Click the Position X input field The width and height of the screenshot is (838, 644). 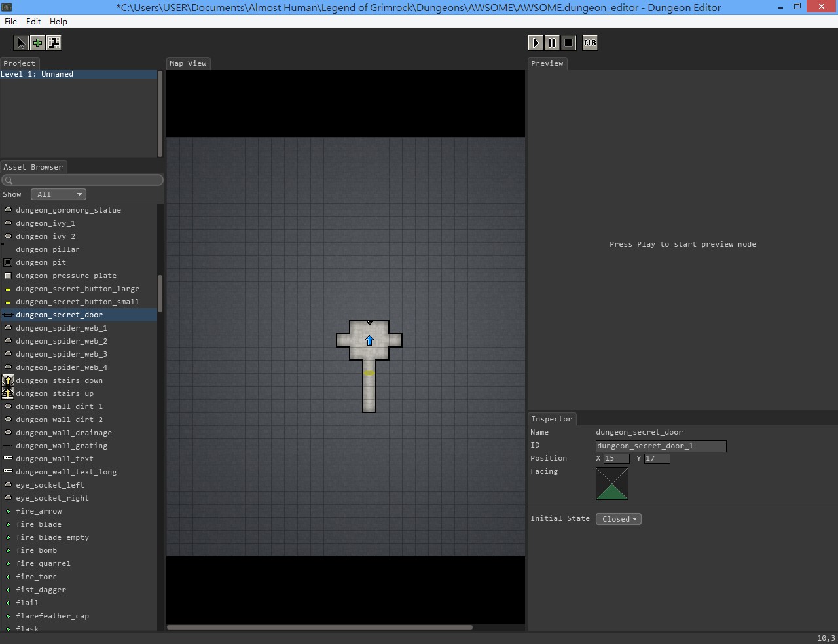[x=616, y=459]
